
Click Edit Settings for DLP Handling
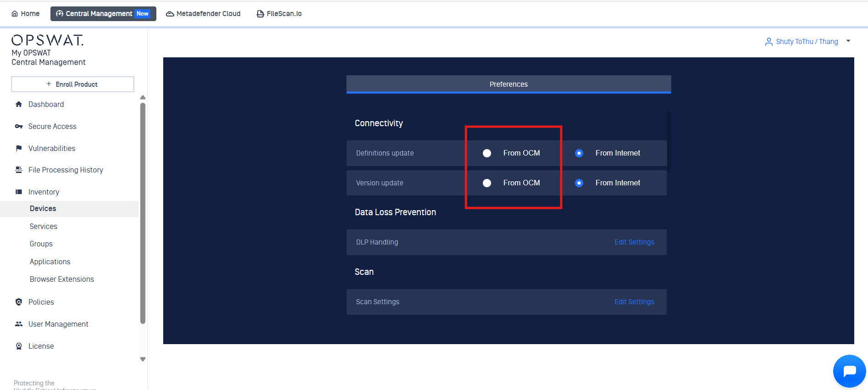[x=634, y=242]
